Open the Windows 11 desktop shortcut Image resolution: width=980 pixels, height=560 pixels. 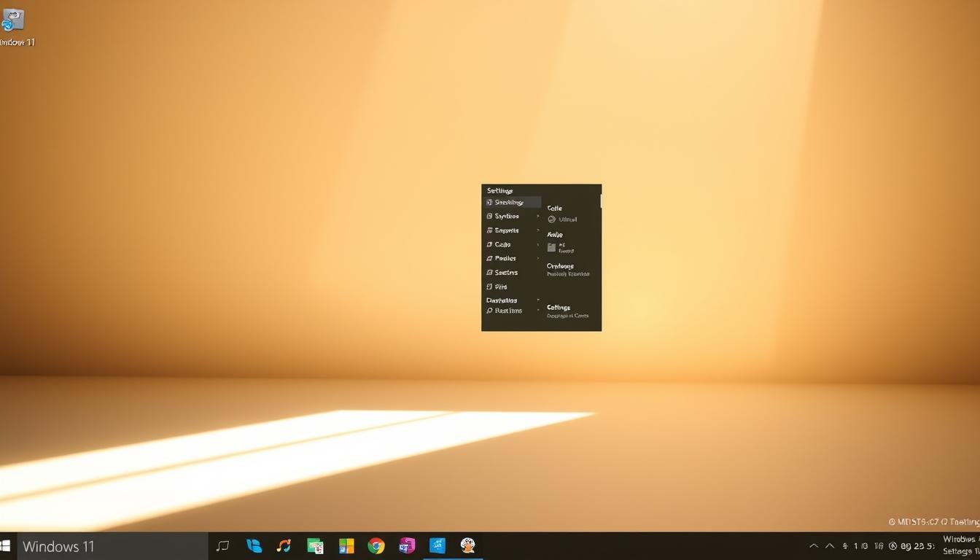(12, 22)
